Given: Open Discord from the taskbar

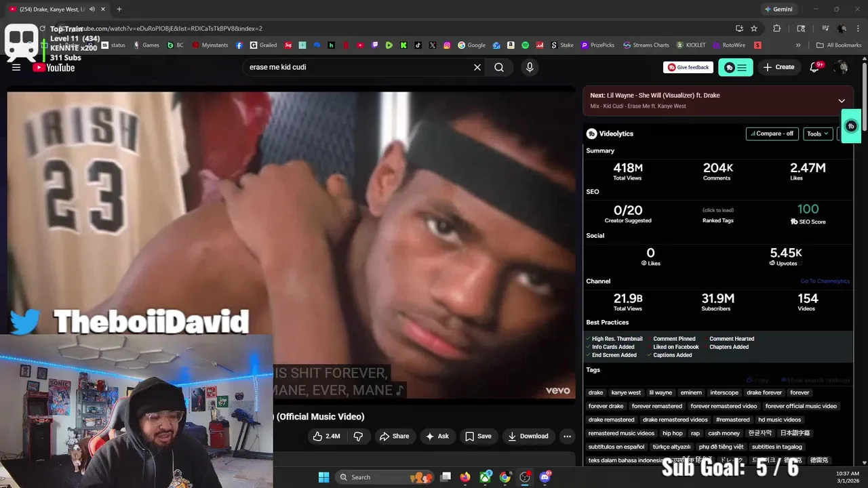Looking at the screenshot, I should pyautogui.click(x=545, y=477).
